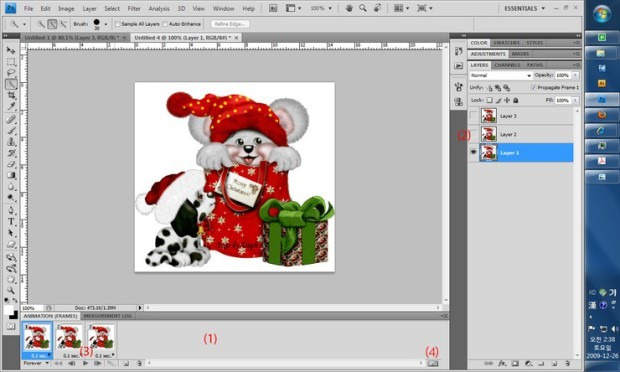This screenshot has height=372, width=620.
Task: Play the animation
Action: point(85,363)
